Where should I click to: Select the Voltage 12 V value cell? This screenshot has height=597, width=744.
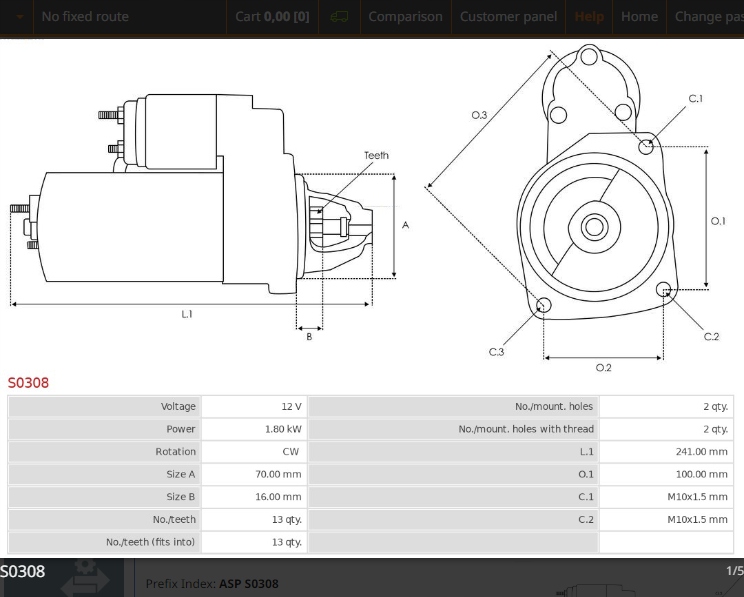pos(254,406)
